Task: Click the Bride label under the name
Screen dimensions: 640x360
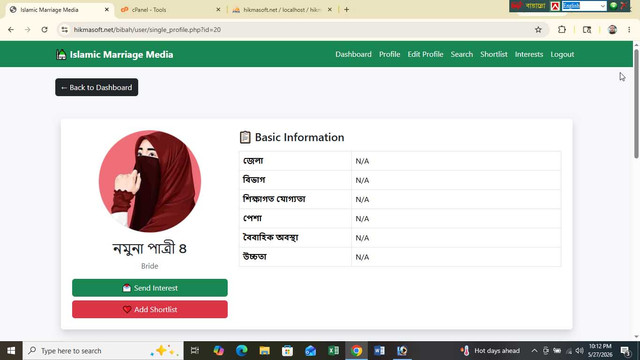Action: click(x=149, y=266)
